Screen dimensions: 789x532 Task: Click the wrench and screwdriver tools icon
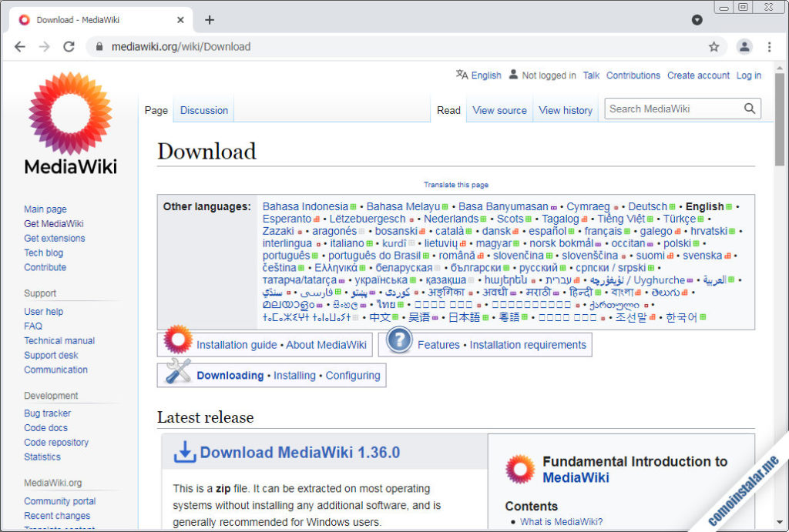coord(178,371)
